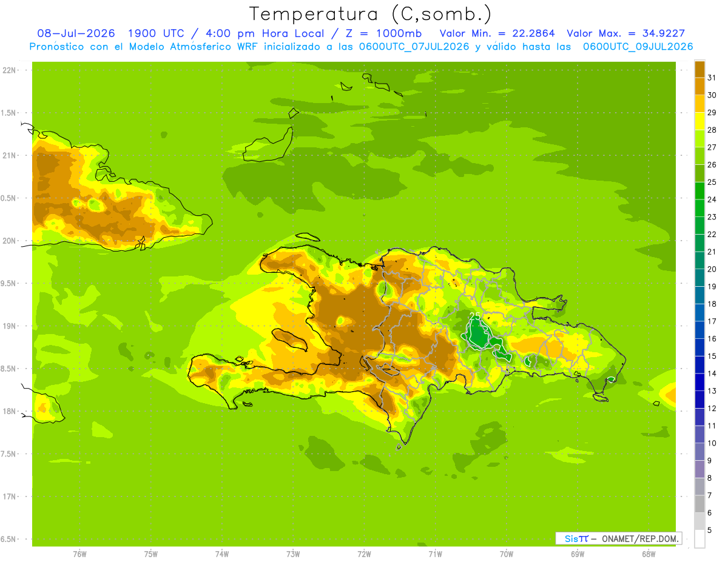Click the gray swatch between 6 and 7

click(x=699, y=504)
